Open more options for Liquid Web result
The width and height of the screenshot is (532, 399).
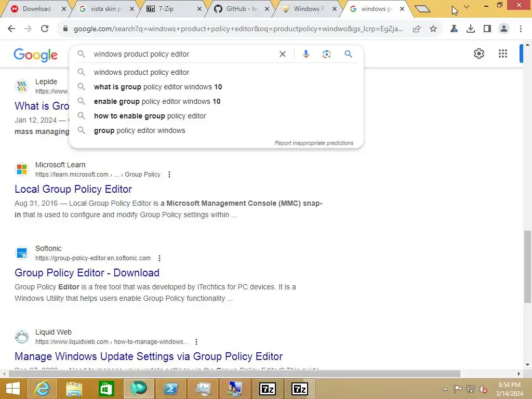[196, 342]
